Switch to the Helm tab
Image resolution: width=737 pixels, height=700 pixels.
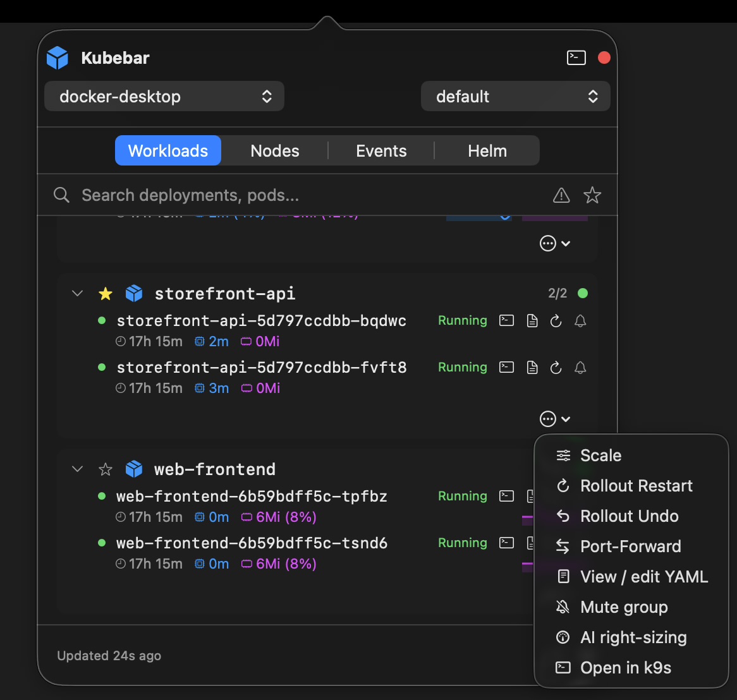point(487,151)
